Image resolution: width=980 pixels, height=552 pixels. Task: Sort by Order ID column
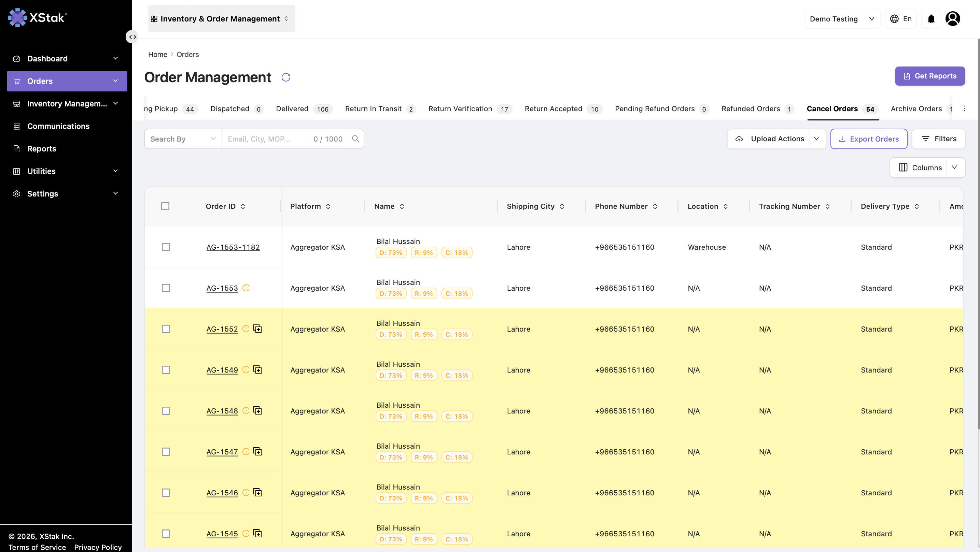(243, 206)
